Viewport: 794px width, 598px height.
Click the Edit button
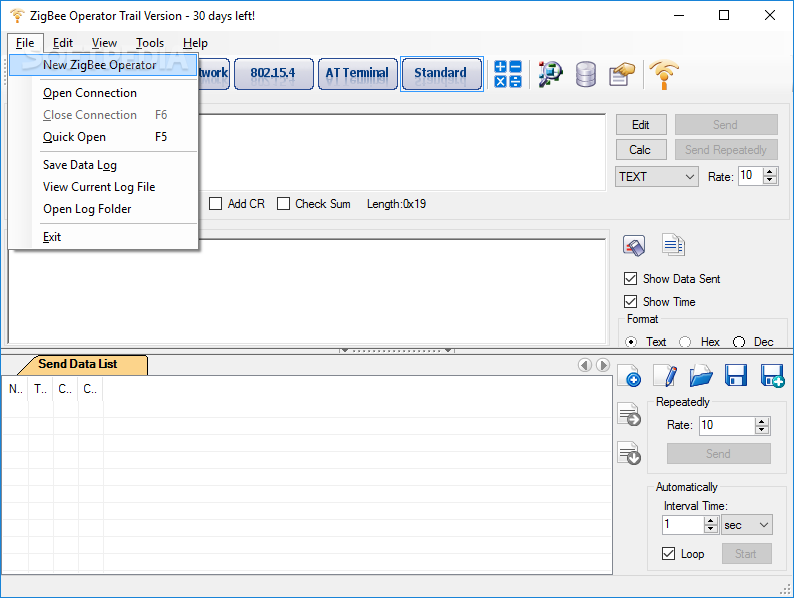click(x=641, y=125)
